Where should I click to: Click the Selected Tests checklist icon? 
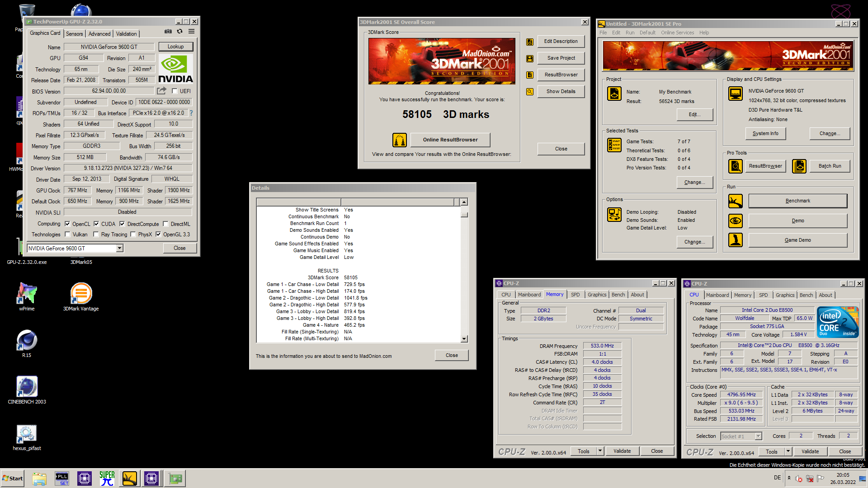tap(614, 145)
